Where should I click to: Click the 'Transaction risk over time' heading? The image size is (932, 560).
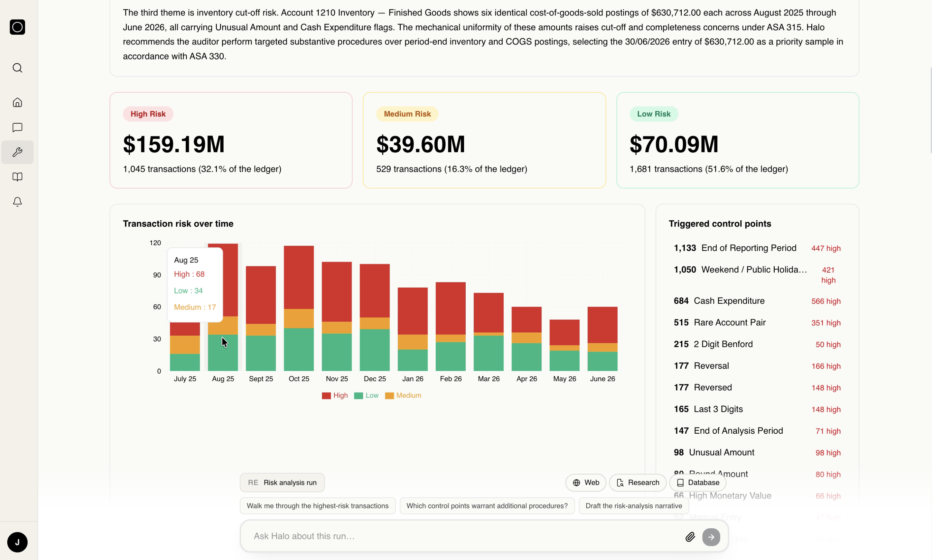point(178,224)
